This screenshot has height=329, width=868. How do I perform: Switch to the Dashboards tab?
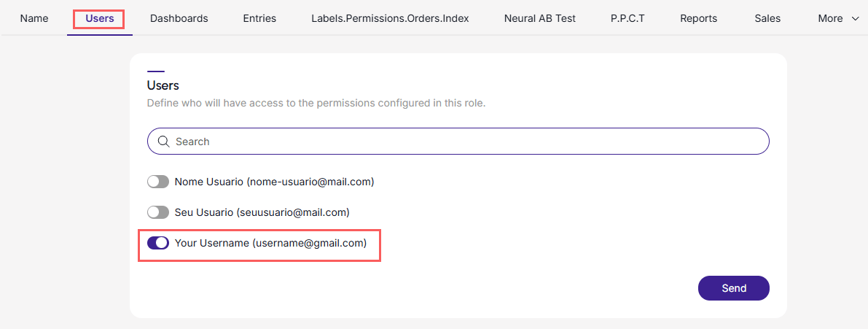click(179, 18)
